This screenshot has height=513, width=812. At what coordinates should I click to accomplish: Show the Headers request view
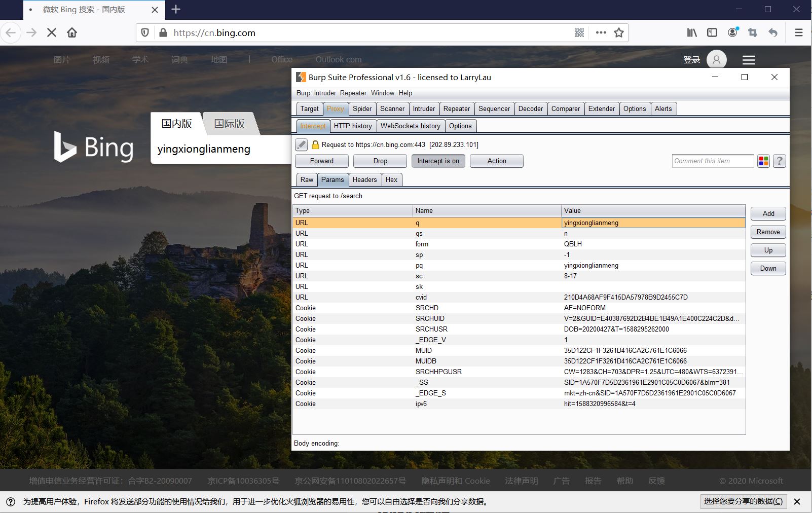click(x=365, y=179)
